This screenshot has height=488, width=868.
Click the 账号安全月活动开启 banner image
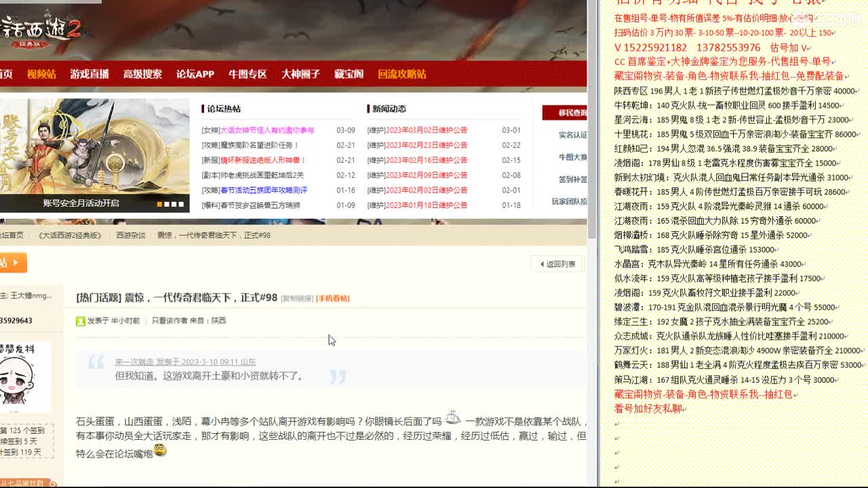coord(95,155)
